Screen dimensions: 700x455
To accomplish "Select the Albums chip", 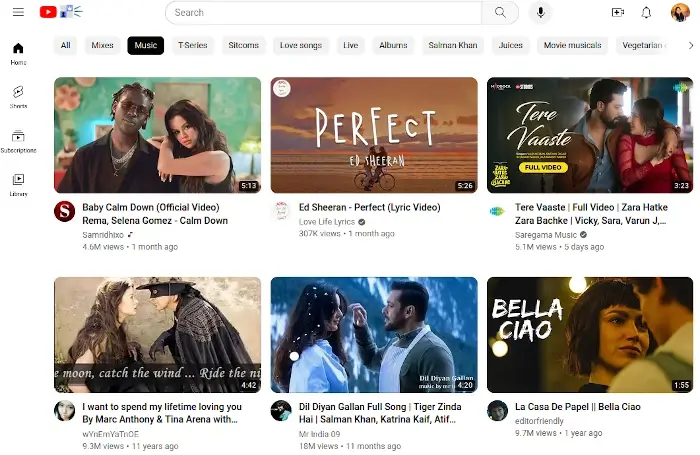I will (393, 45).
